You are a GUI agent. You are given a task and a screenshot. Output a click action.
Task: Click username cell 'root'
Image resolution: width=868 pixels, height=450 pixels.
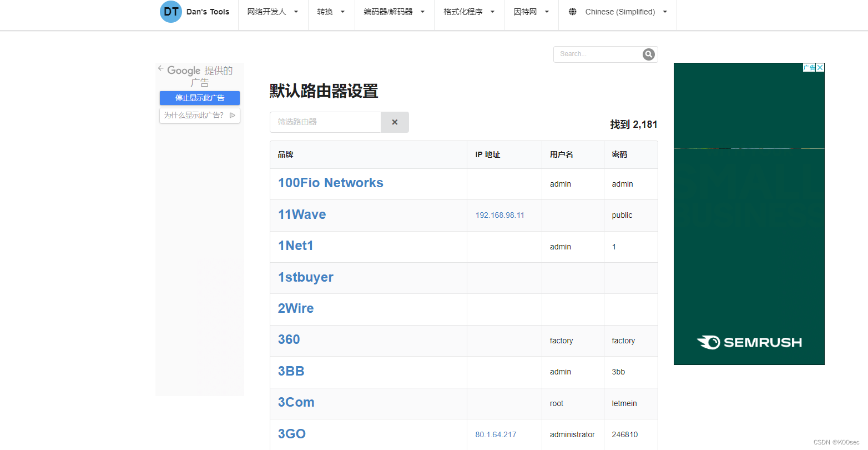557,403
